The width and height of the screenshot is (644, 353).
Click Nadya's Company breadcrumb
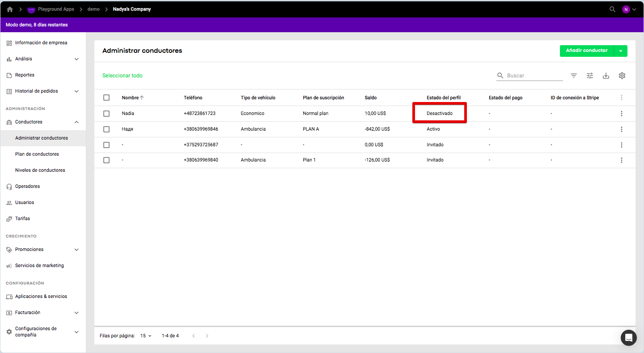click(132, 9)
